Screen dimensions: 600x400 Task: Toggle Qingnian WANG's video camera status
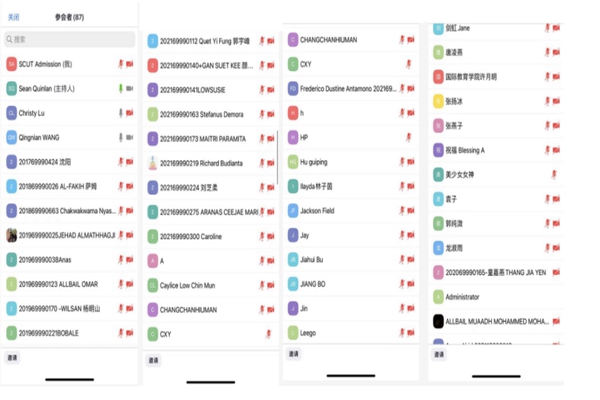pyautogui.click(x=131, y=137)
